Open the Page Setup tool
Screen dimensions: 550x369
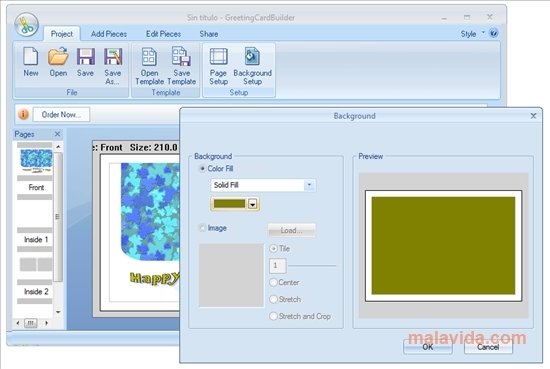(x=219, y=56)
